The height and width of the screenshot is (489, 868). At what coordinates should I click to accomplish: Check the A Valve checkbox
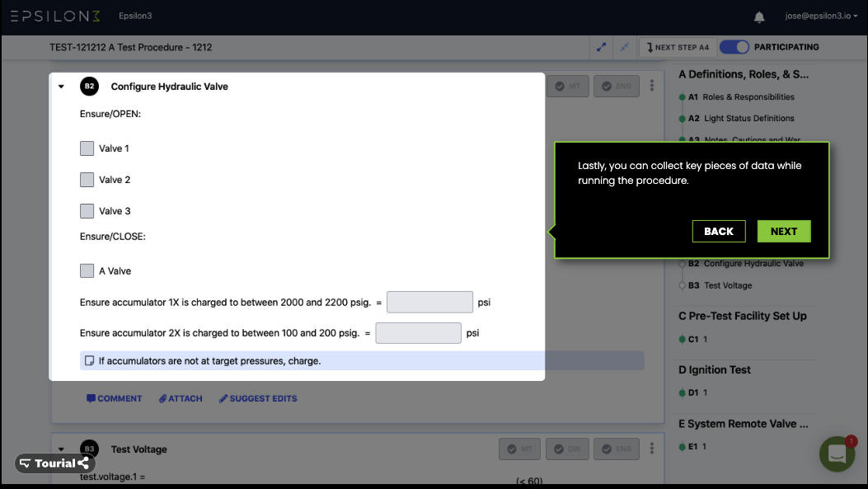[x=87, y=270]
